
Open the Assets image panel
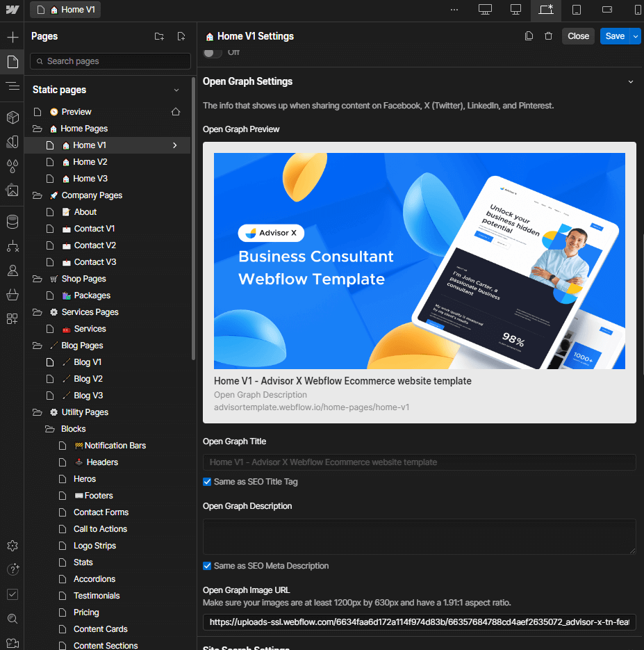pyautogui.click(x=13, y=190)
